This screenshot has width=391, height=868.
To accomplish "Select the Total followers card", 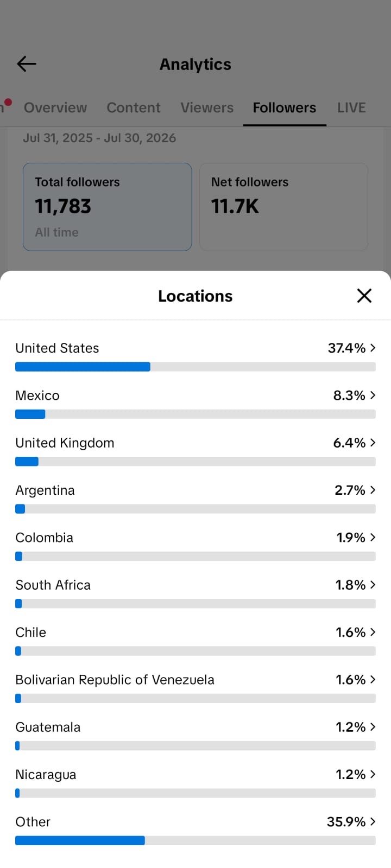I will tap(108, 207).
